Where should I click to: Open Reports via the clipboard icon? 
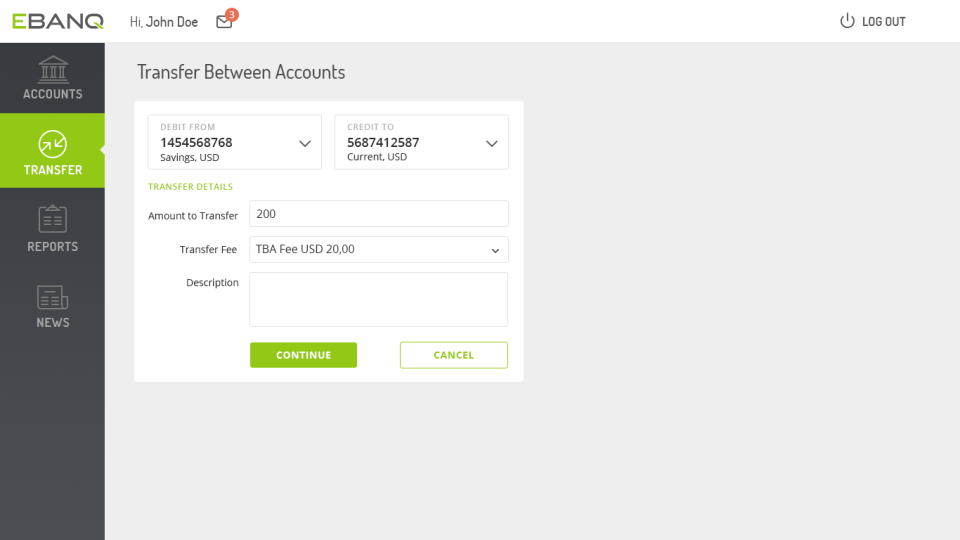point(53,219)
